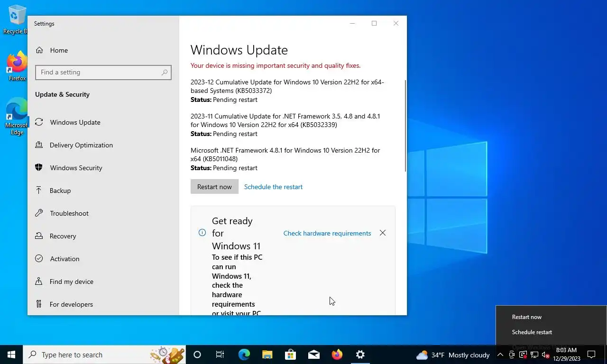Click the Settings window vertical scrollbar
Screen dimensions: 607x364
click(405, 126)
